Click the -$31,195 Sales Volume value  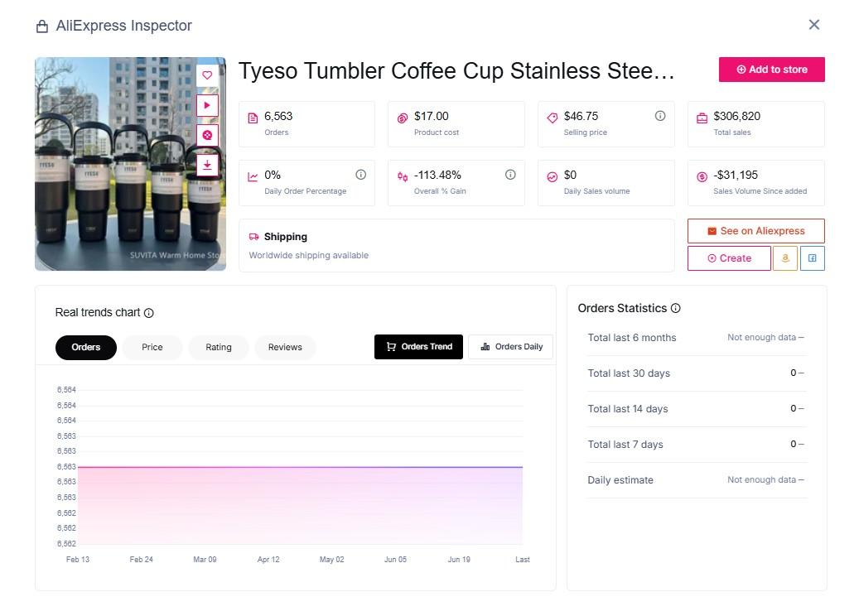736,175
